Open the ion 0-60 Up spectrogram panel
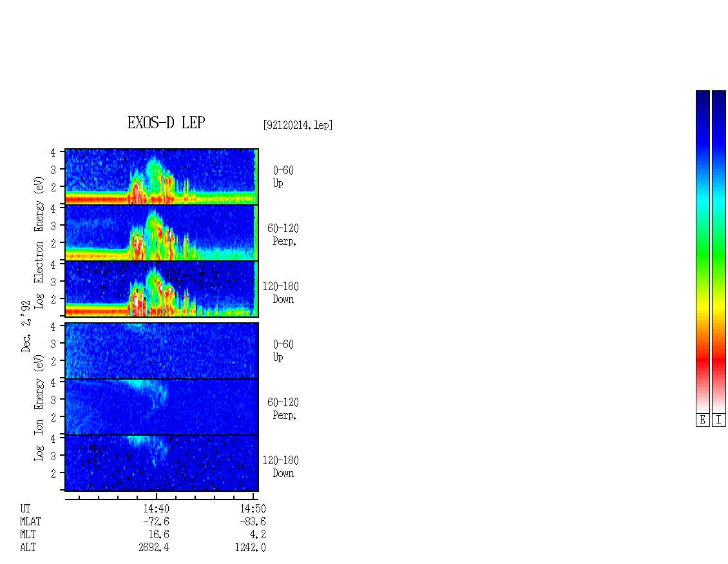The height and width of the screenshot is (564, 728). (x=162, y=351)
